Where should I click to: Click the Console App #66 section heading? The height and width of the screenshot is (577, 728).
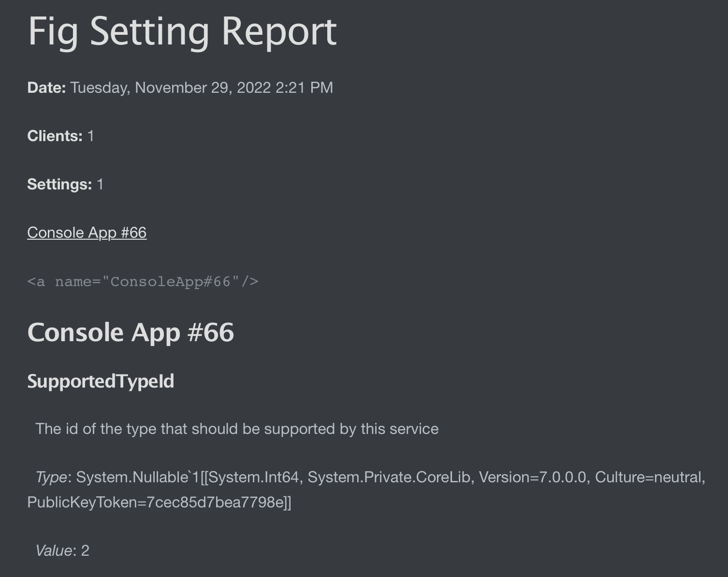(x=131, y=332)
